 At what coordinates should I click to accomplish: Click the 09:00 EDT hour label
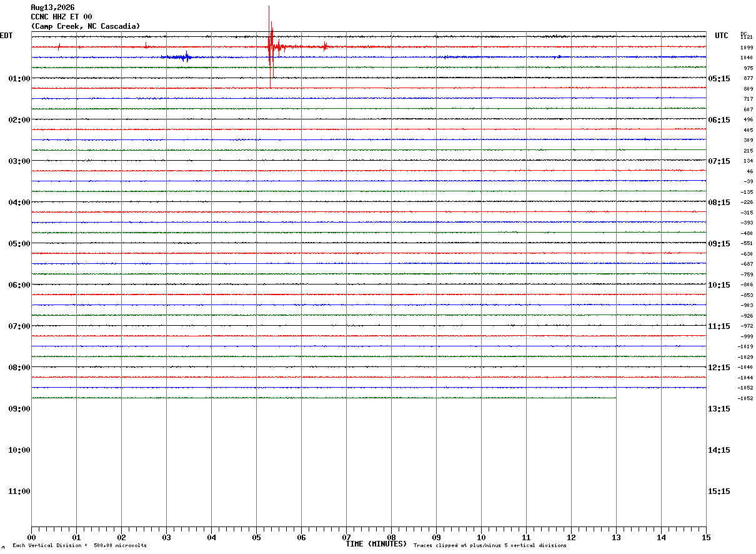19,409
